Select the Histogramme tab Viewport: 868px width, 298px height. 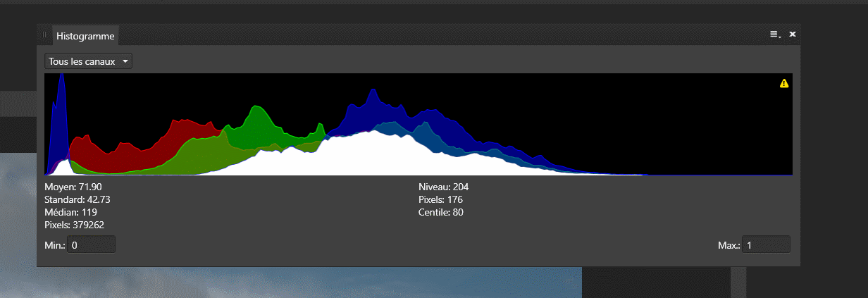(85, 35)
